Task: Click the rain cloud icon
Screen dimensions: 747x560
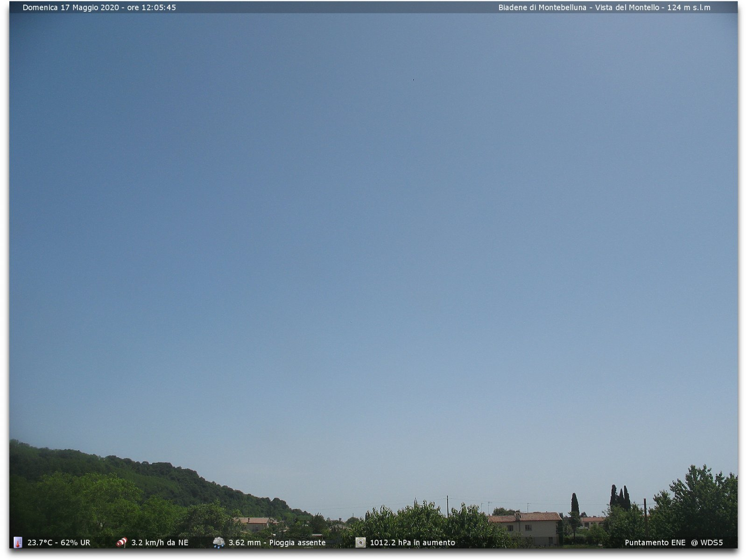Action: 218,542
